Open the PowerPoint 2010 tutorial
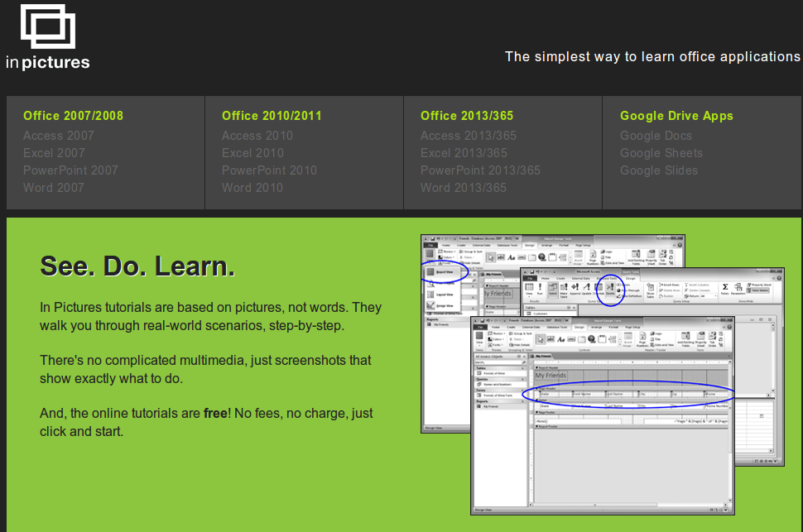Image resolution: width=803 pixels, height=532 pixels. (269, 170)
